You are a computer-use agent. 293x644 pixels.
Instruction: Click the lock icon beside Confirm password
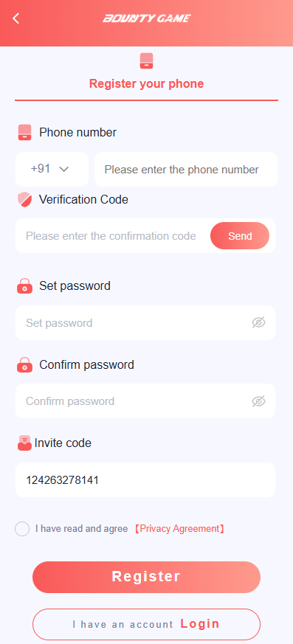(24, 364)
